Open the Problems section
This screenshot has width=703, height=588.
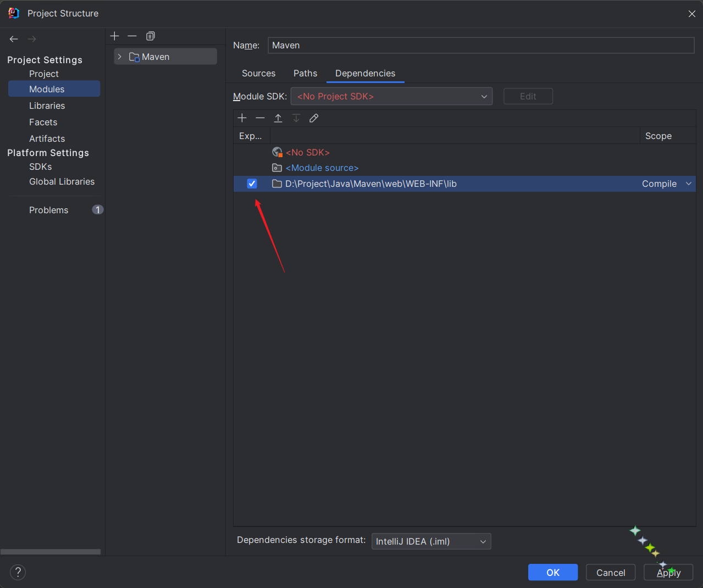(48, 210)
